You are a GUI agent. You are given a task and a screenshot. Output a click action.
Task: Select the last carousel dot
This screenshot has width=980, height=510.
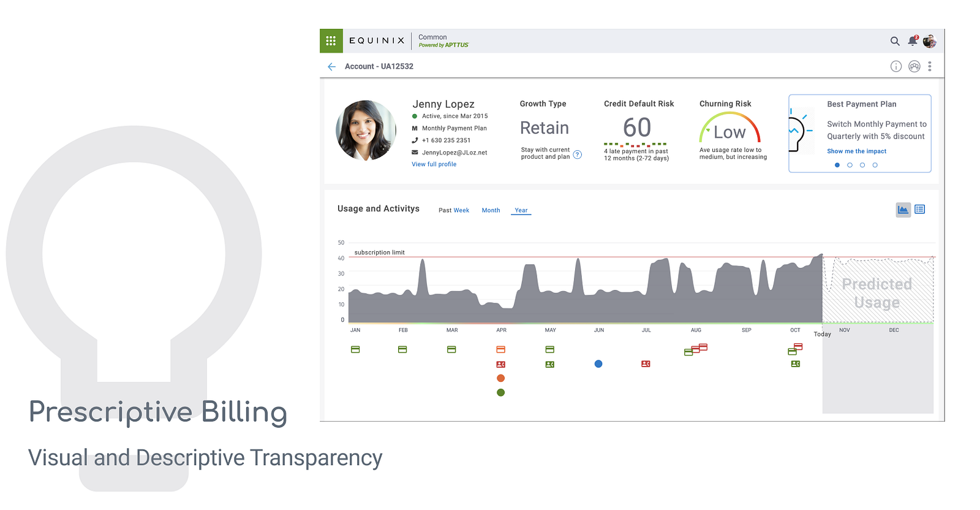tap(875, 165)
